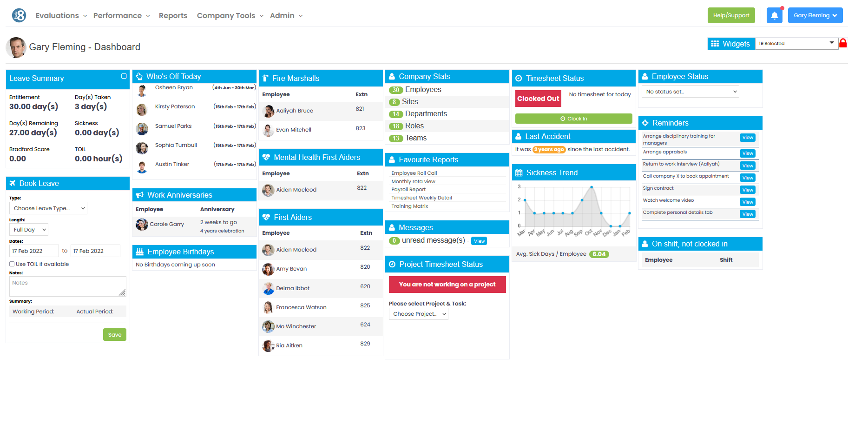
Task: Open the Company Tools menu
Action: [226, 15]
